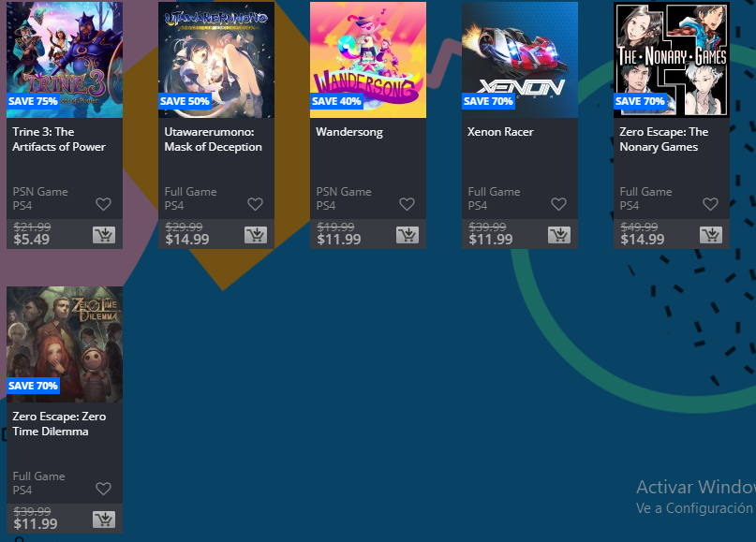Add Wandersong to cart
756x542 pixels.
pos(408,235)
